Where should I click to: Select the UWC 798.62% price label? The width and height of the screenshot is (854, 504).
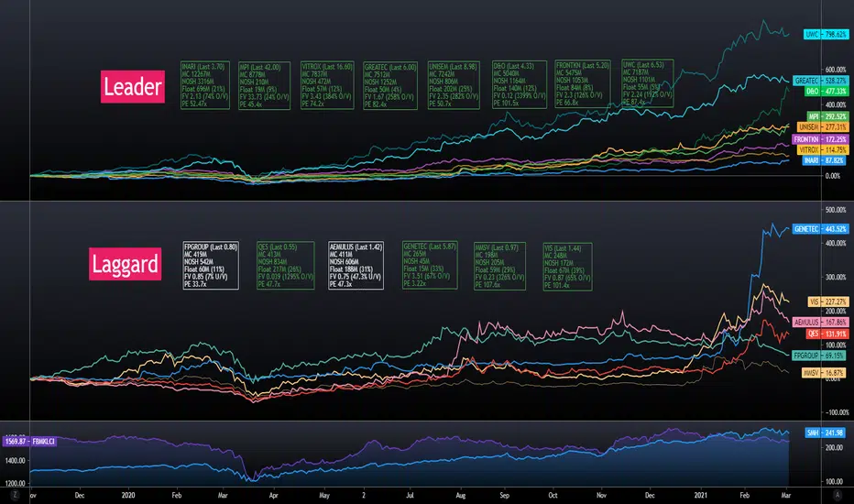[827, 34]
